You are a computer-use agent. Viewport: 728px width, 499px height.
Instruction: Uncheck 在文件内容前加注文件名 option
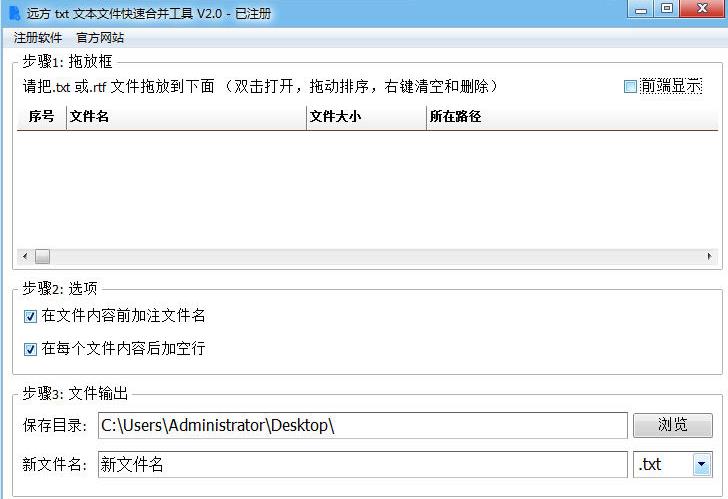29,316
